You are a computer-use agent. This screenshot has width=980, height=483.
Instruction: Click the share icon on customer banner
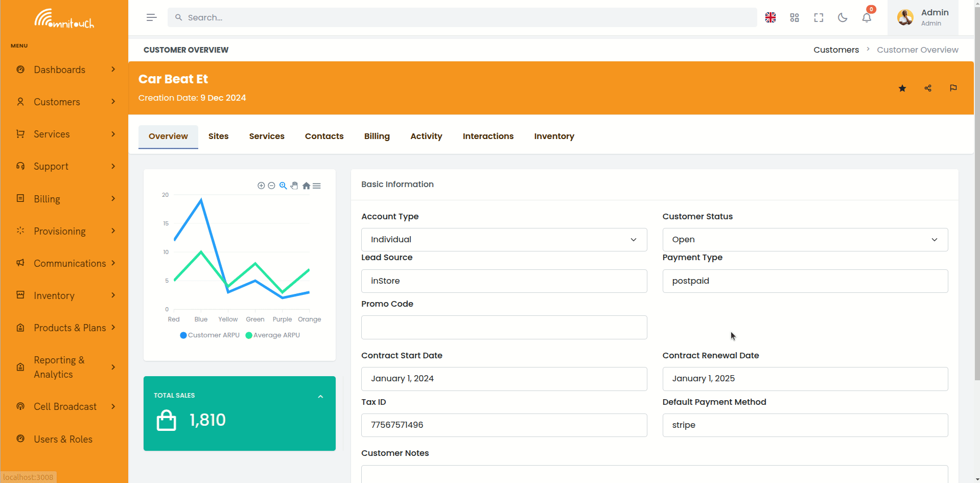pyautogui.click(x=928, y=88)
